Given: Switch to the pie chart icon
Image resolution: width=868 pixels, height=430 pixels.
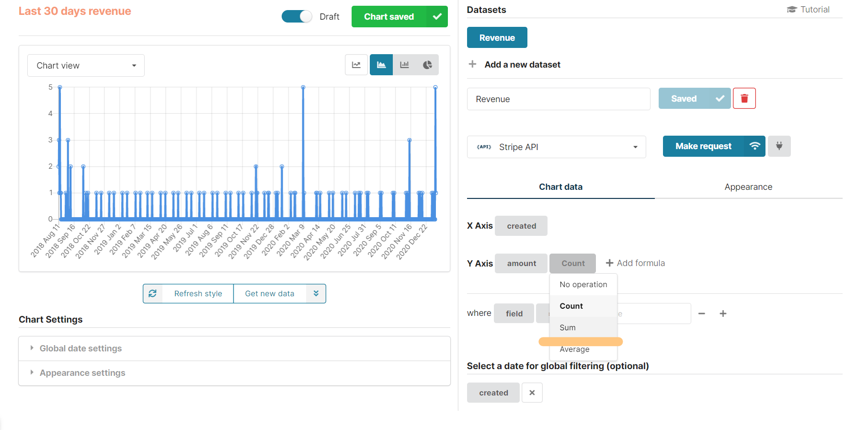Looking at the screenshot, I should tap(427, 65).
